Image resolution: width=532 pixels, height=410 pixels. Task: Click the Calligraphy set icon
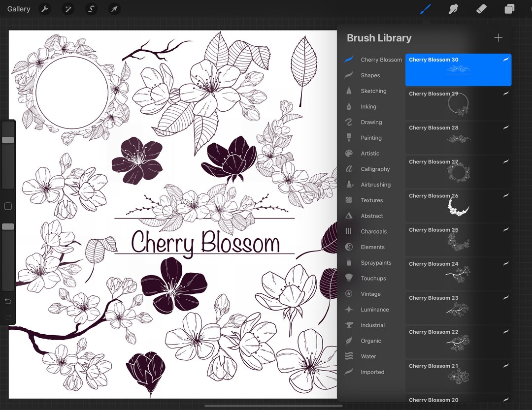coord(349,169)
